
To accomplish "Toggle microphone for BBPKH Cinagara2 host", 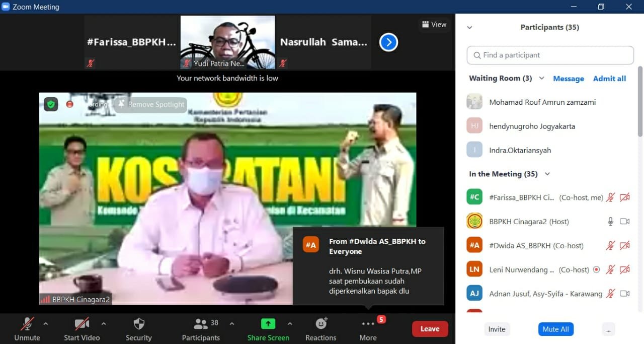I will (610, 222).
